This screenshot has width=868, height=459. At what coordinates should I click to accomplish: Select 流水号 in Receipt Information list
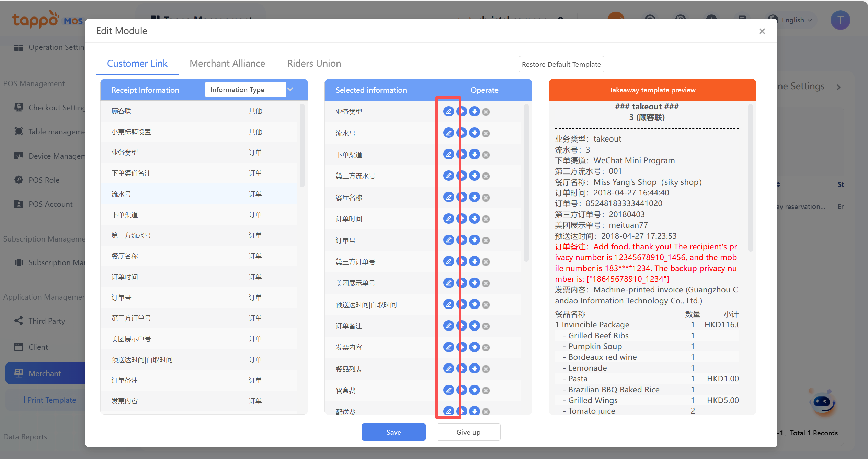121,194
